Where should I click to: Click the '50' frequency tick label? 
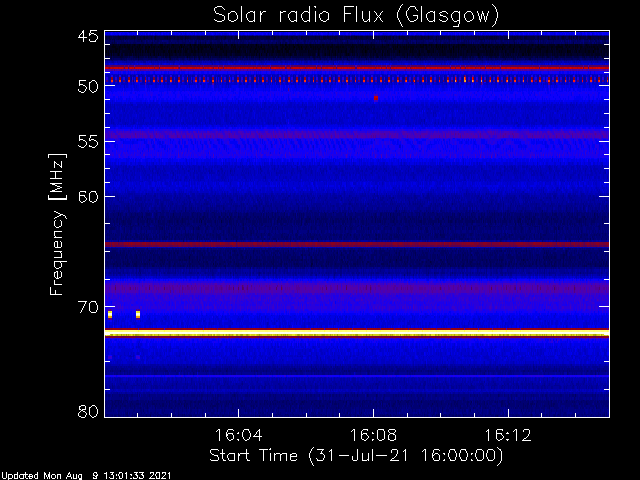[x=88, y=86]
